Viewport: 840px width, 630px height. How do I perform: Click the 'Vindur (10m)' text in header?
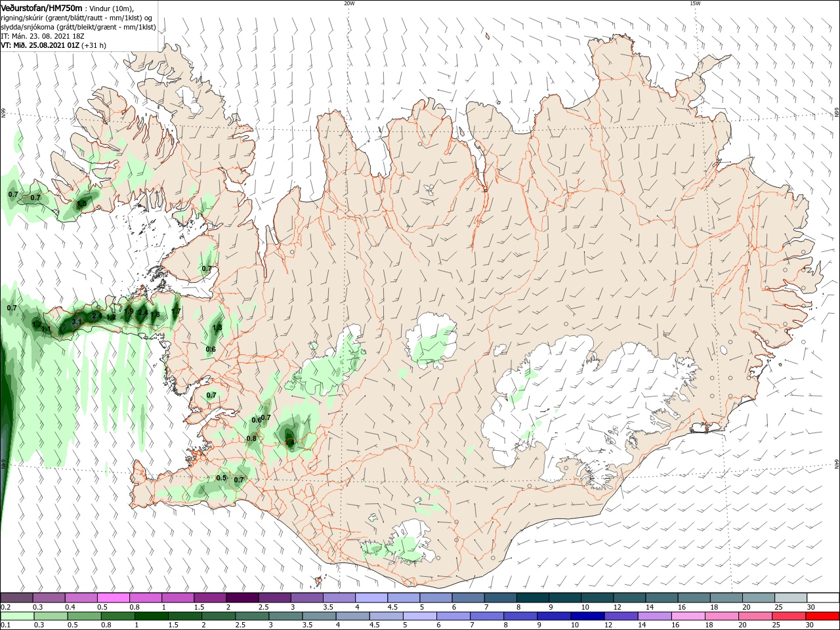coord(112,9)
